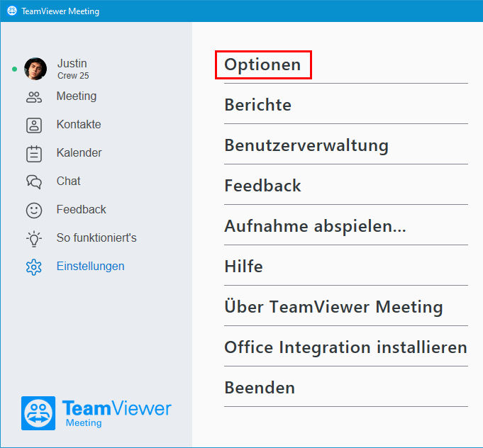
Task: Click the lightbulb icon for So funktioniert's
Action: (x=34, y=239)
